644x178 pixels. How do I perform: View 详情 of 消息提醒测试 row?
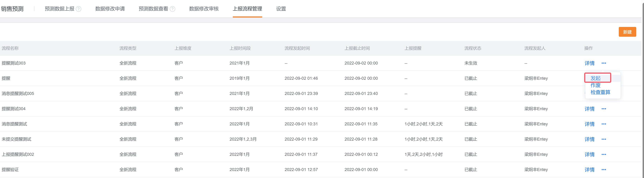(589, 124)
